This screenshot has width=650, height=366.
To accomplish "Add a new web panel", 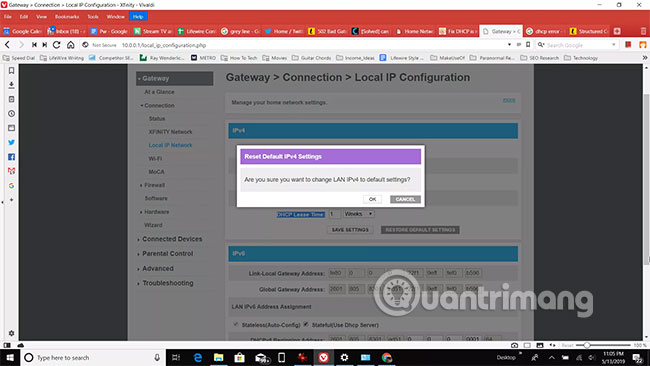I will 11,199.
